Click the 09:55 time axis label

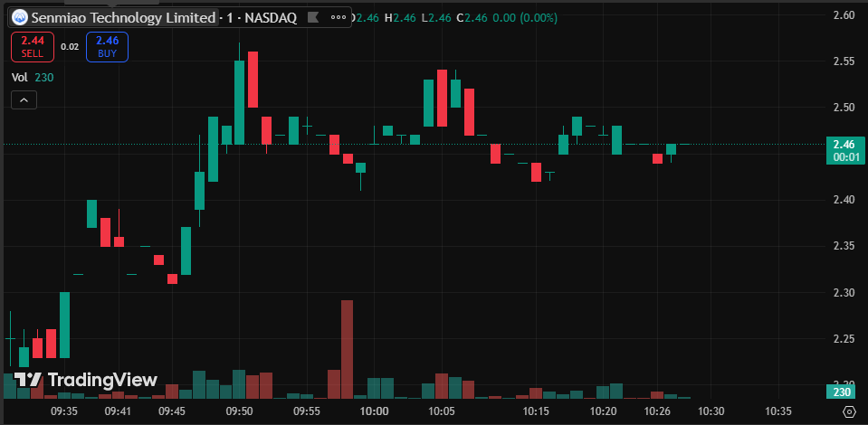coord(306,411)
